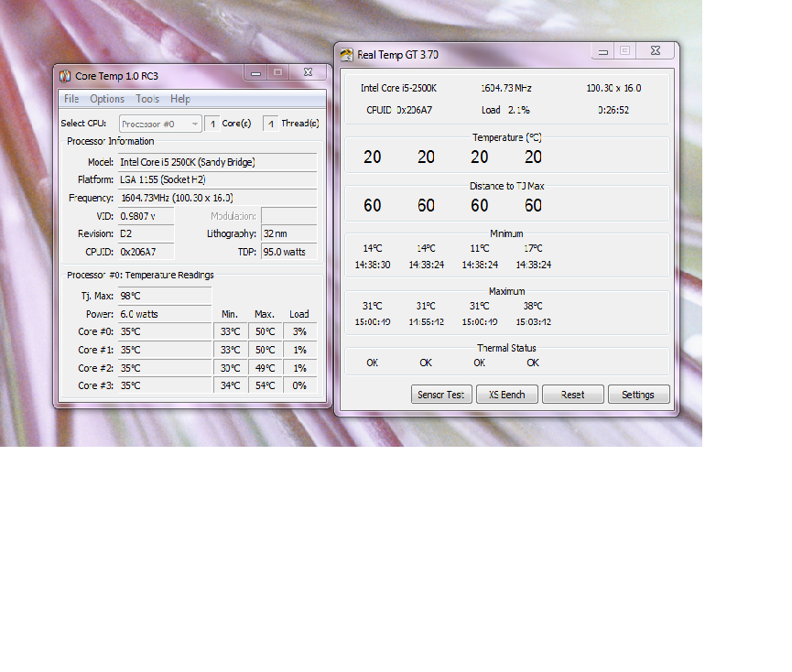Click the Real Temp GT title bar icon
The height and width of the screenshot is (672, 792).
(346, 55)
